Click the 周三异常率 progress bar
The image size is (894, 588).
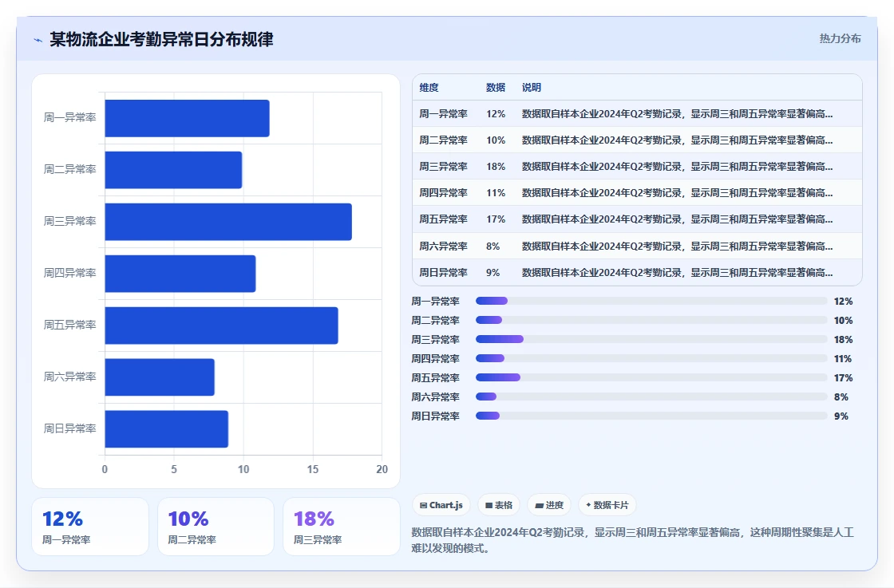[x=651, y=339]
